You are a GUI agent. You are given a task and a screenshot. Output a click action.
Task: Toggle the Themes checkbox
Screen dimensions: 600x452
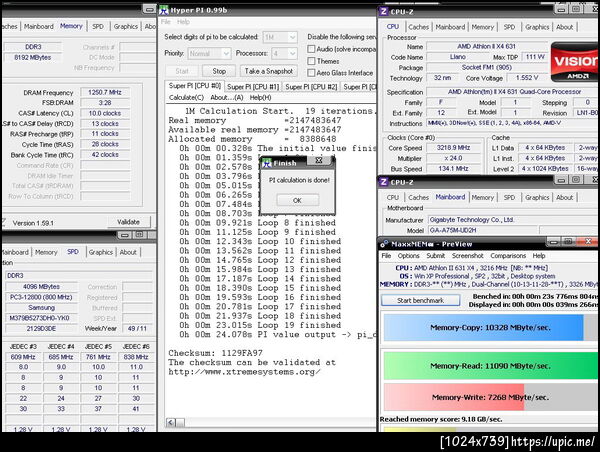311,61
